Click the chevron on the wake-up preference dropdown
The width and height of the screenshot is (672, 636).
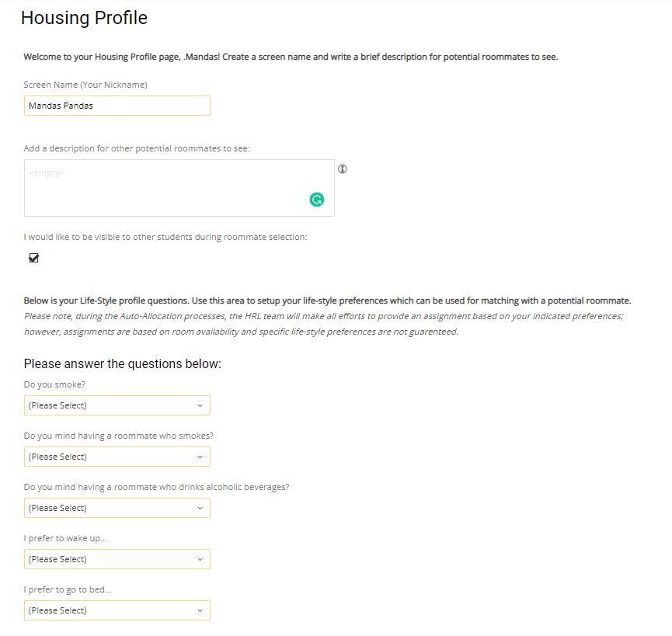tap(201, 559)
